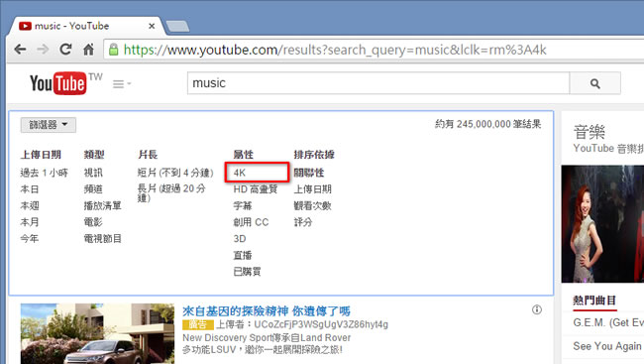Open a new browser tab
The width and height of the screenshot is (644, 364).
(177, 27)
